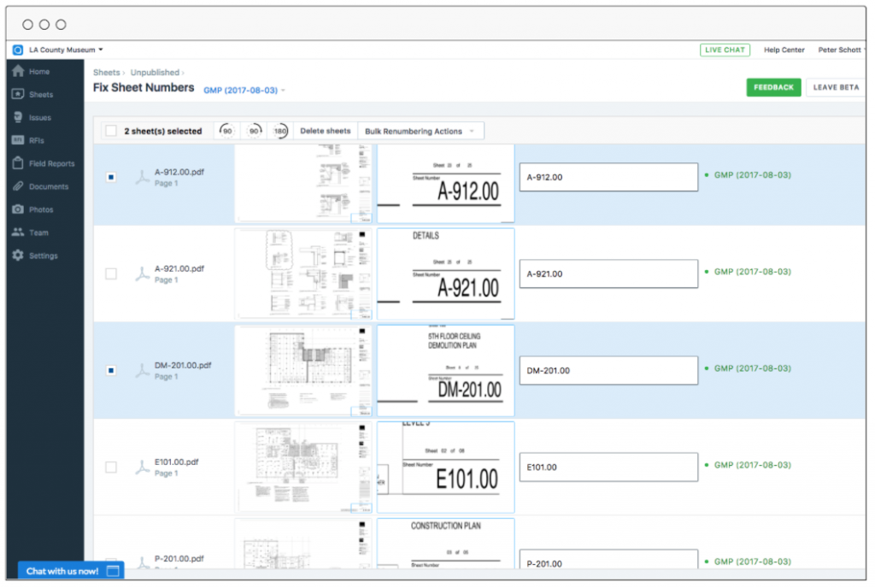Image resolution: width=875 pixels, height=588 pixels.
Task: Click GMP (2017-08-03) tag in A-912.00 row
Action: (x=752, y=175)
